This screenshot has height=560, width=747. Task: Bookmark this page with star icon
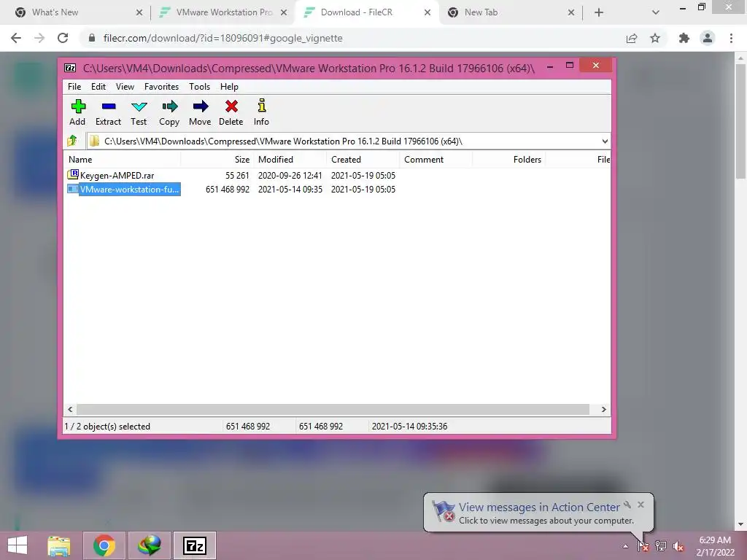pos(655,38)
